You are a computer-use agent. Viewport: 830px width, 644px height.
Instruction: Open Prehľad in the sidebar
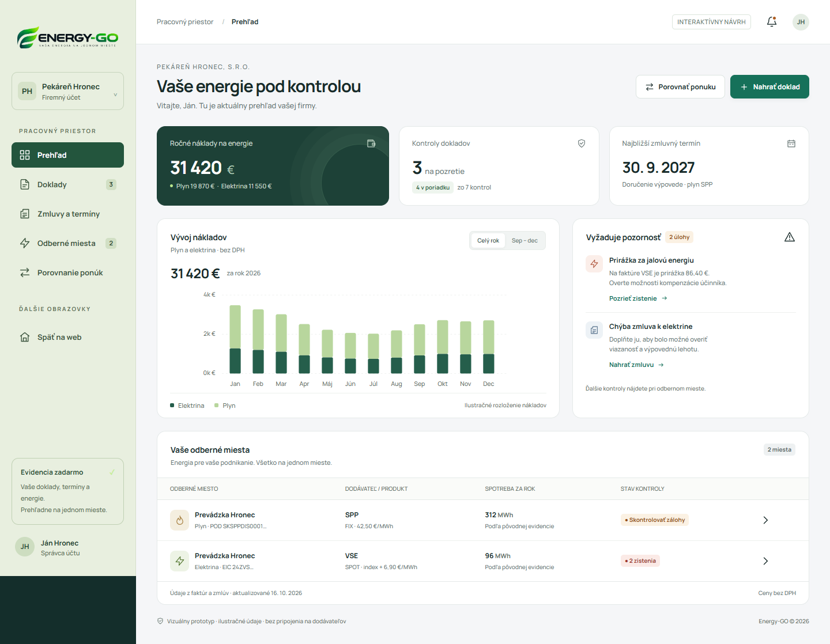click(x=67, y=155)
